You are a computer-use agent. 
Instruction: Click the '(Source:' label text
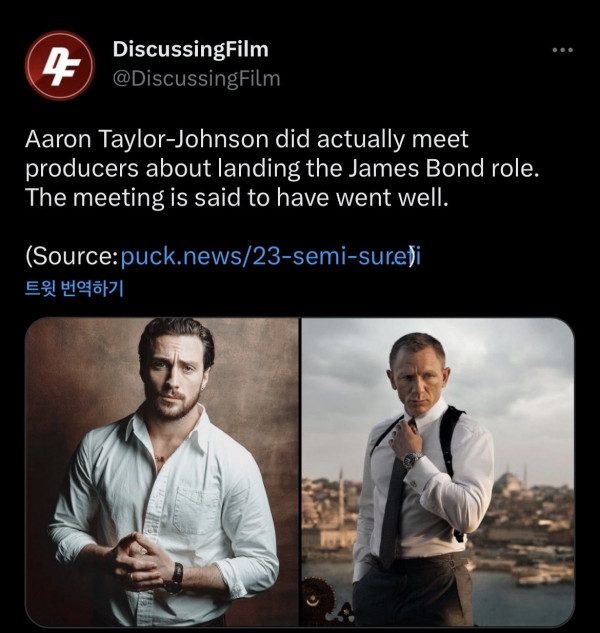point(71,256)
